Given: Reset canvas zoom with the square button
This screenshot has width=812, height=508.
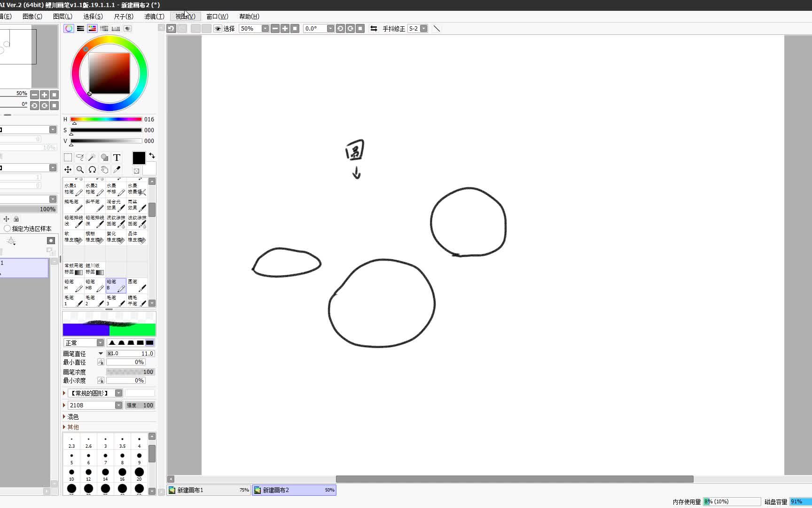Looking at the screenshot, I should tap(295, 29).
